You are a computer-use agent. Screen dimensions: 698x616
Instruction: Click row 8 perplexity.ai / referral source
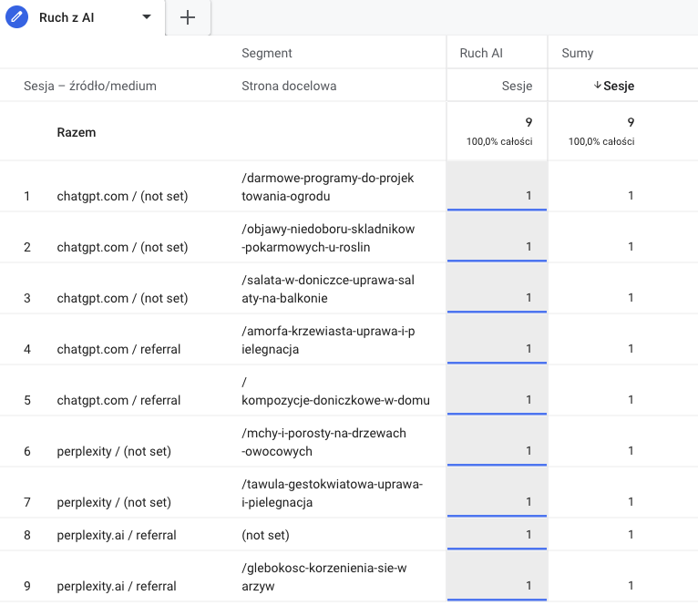pyautogui.click(x=117, y=535)
